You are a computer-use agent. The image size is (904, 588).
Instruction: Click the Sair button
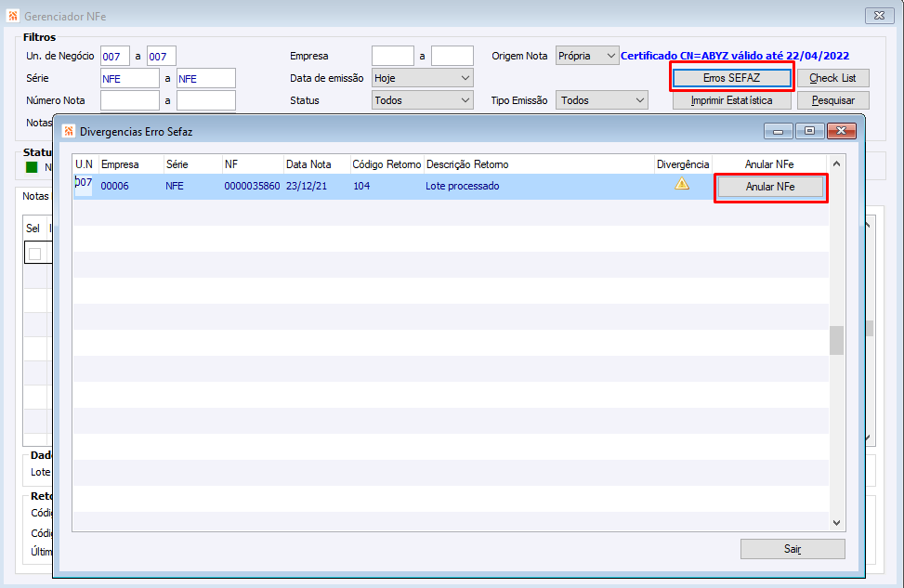click(793, 549)
